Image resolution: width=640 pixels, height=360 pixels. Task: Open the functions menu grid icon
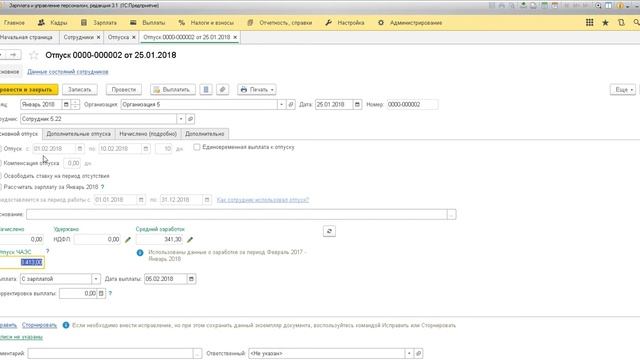coord(589,23)
